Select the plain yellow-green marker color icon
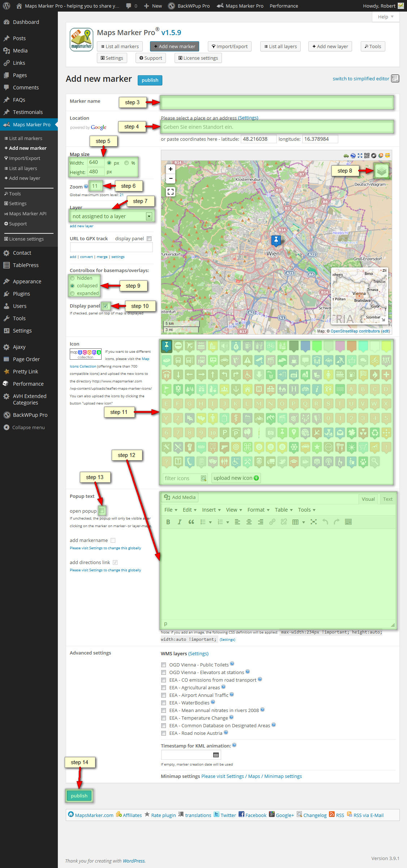Screen dimensions: 407x868 point(386,346)
